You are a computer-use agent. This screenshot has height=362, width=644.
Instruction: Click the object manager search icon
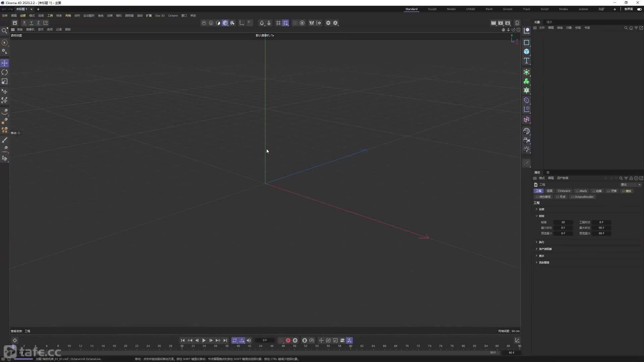pyautogui.click(x=626, y=28)
